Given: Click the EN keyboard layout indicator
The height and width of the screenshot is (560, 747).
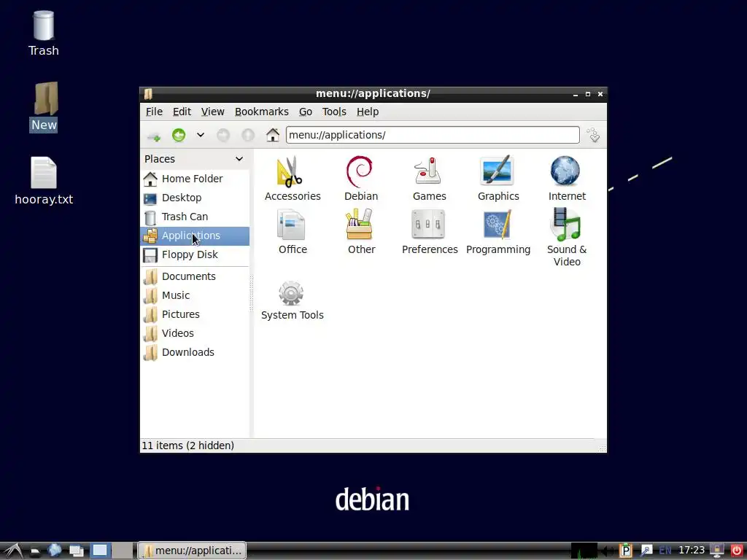Looking at the screenshot, I should pos(665,551).
